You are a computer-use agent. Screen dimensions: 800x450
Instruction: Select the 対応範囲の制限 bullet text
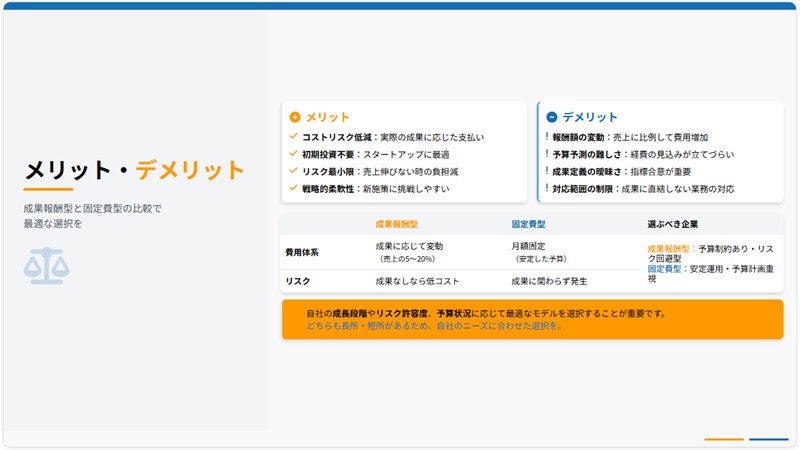(x=643, y=189)
